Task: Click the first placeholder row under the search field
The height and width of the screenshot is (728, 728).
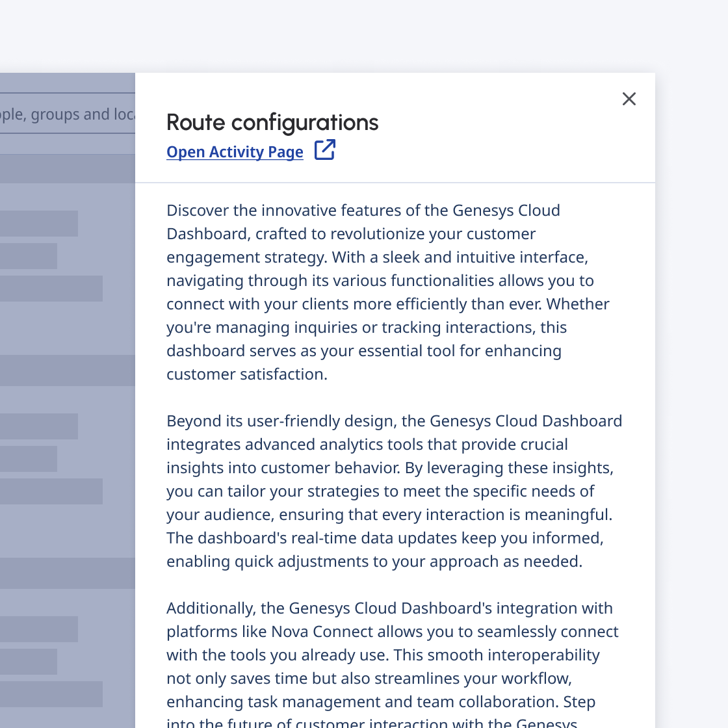Action: click(39, 224)
